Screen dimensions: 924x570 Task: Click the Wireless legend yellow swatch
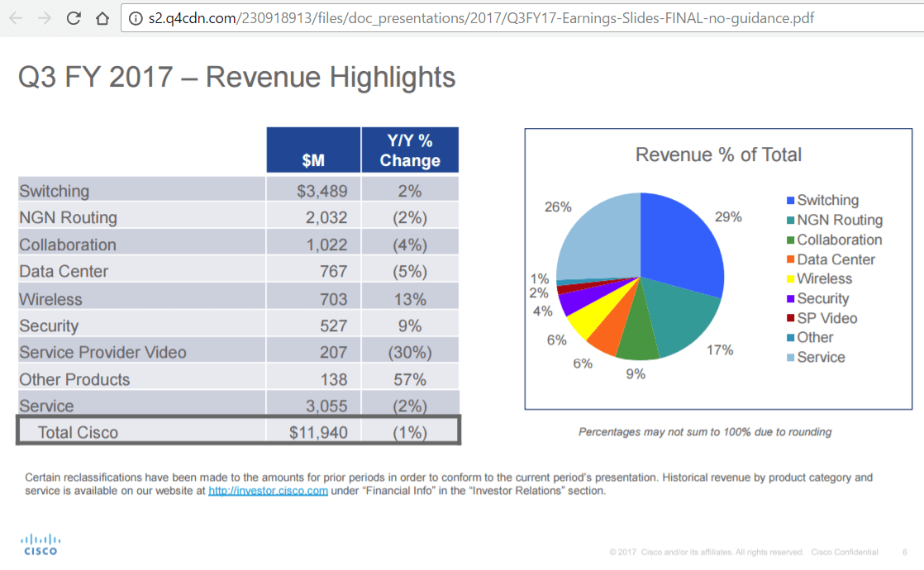(x=790, y=279)
